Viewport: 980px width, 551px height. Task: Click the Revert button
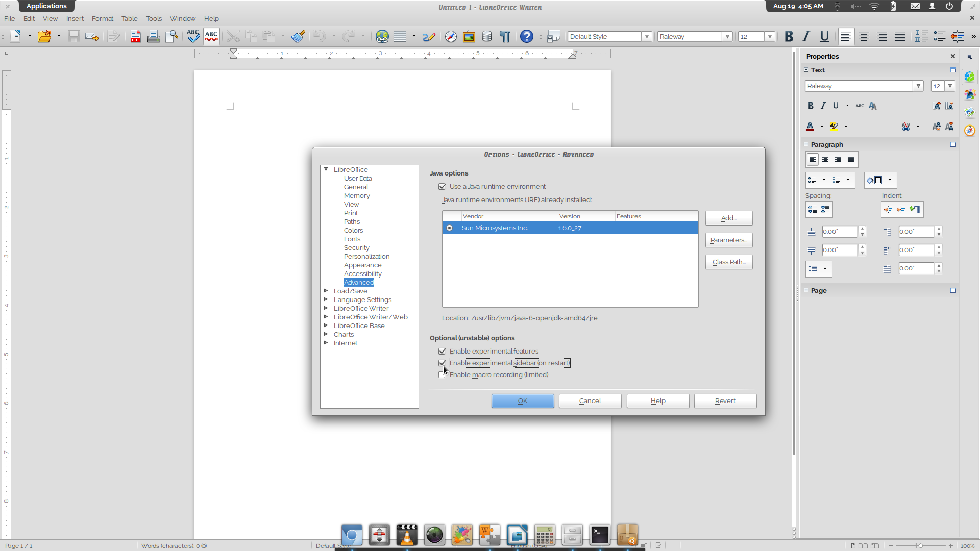click(x=725, y=401)
